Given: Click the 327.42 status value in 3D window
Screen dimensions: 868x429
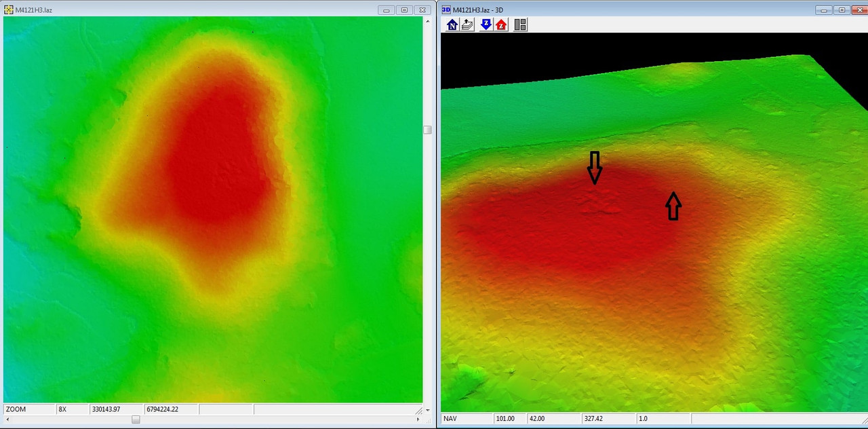Looking at the screenshot, I should (608, 419).
